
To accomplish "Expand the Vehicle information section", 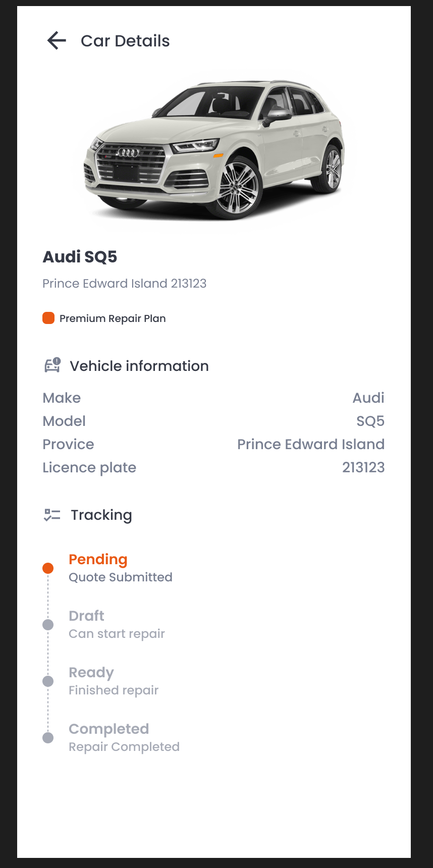I will pyautogui.click(x=140, y=365).
